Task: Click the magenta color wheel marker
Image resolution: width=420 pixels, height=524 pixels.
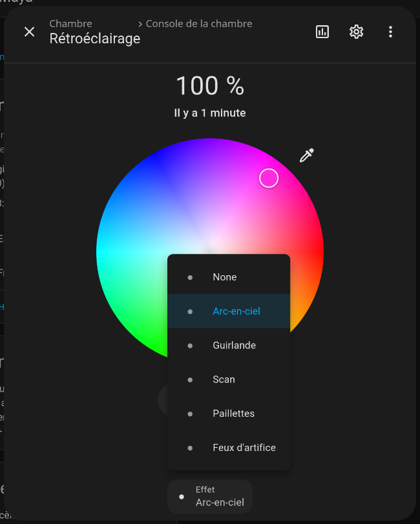Action: (x=269, y=178)
